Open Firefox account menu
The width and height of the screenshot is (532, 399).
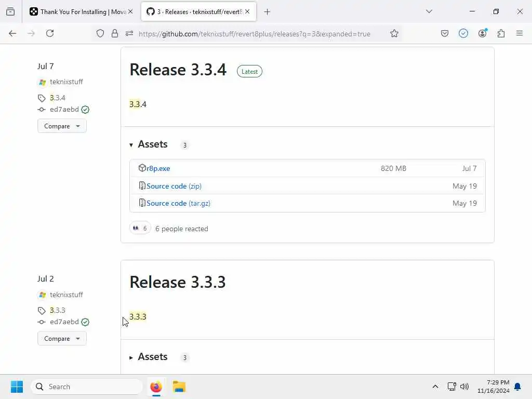pyautogui.click(x=482, y=33)
